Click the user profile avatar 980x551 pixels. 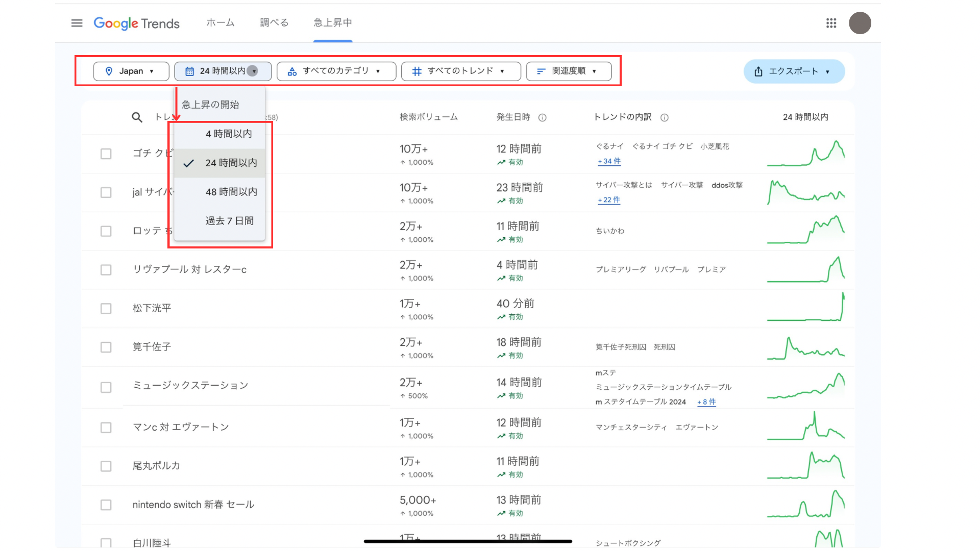(x=860, y=23)
